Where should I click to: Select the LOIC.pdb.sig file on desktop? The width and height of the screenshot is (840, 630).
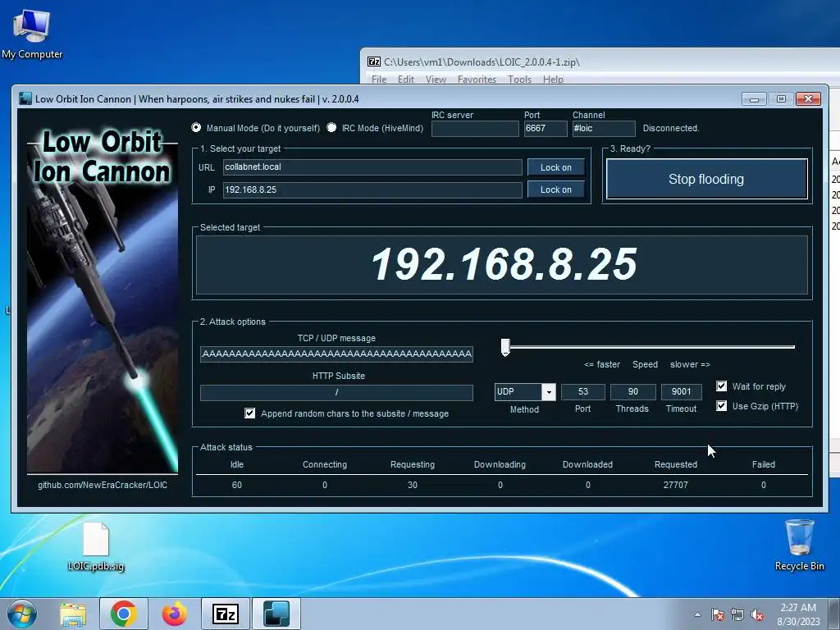tap(96, 546)
